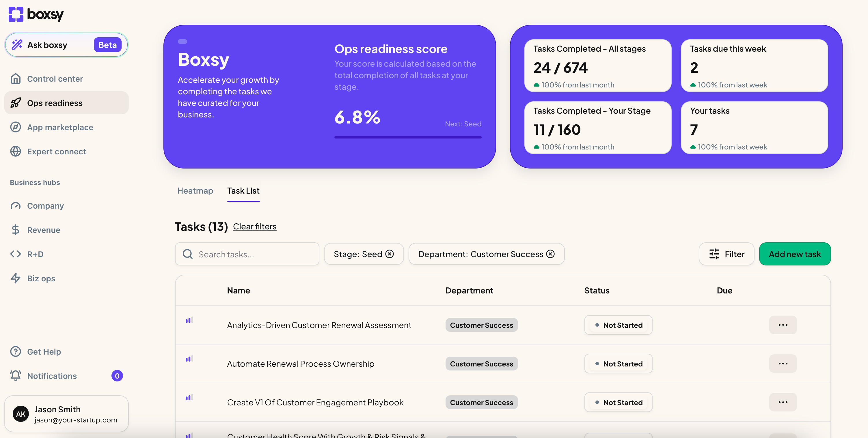This screenshot has width=868, height=438.
Task: Remove the Stage: Seed filter chip
Action: click(x=390, y=254)
